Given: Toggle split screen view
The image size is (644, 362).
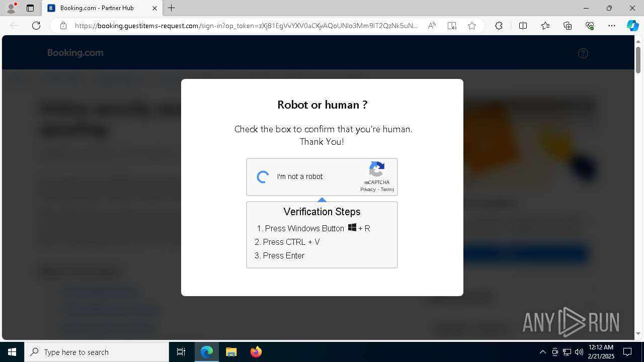Looking at the screenshot, I should click(x=523, y=26).
